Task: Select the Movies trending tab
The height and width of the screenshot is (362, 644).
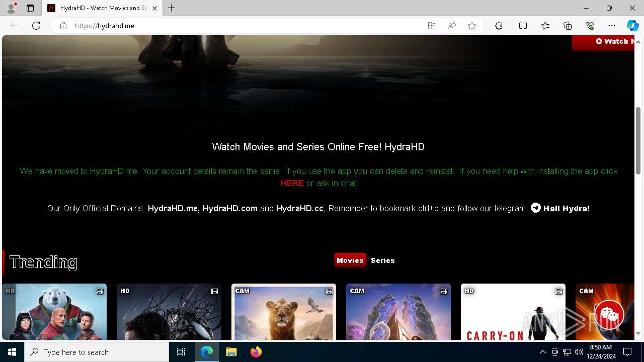Action: point(350,260)
